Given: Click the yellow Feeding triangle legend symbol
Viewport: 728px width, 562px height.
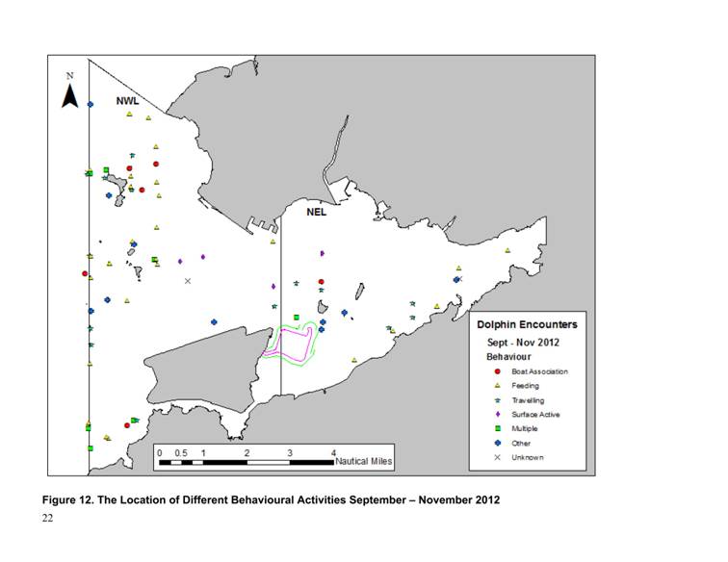Looking at the screenshot, I should (x=497, y=386).
